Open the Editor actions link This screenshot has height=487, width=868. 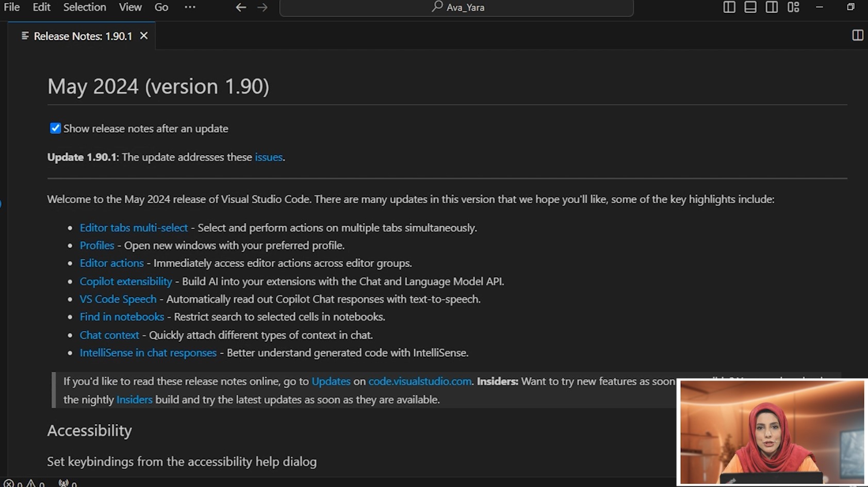coord(111,263)
